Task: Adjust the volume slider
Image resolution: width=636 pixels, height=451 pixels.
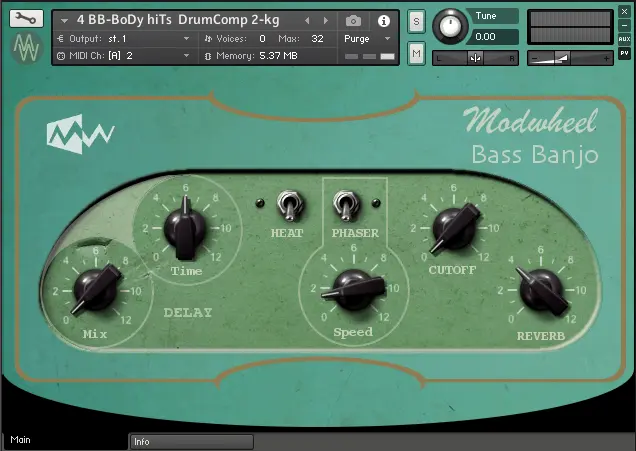Action: (570, 58)
